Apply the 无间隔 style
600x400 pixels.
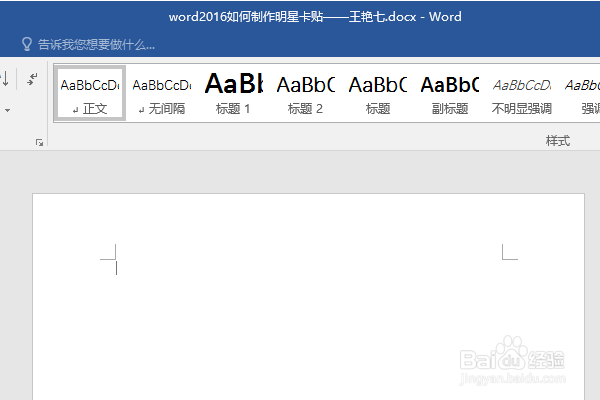click(162, 93)
